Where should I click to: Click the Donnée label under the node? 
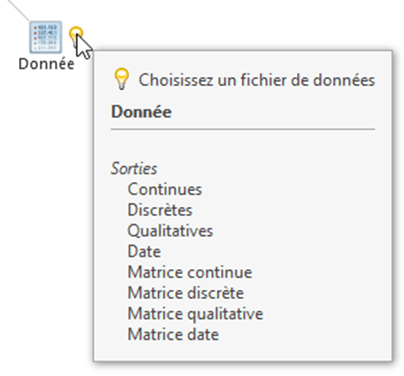point(46,64)
